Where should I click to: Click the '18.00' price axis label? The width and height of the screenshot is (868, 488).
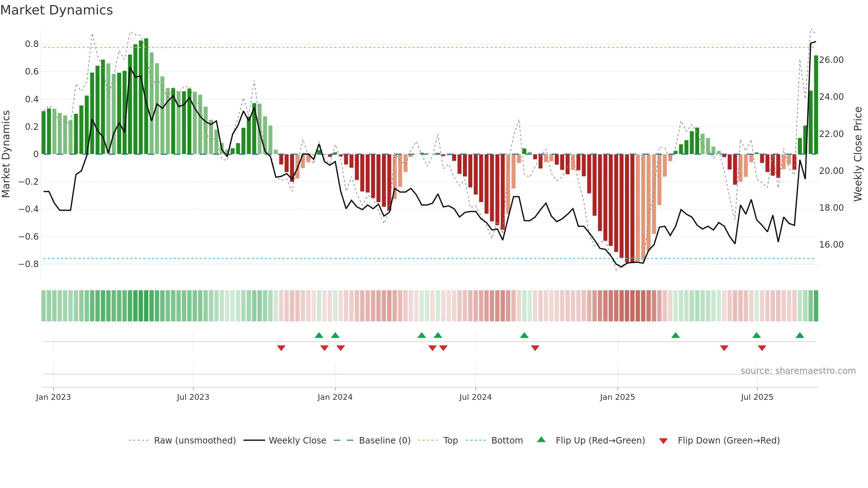(831, 207)
